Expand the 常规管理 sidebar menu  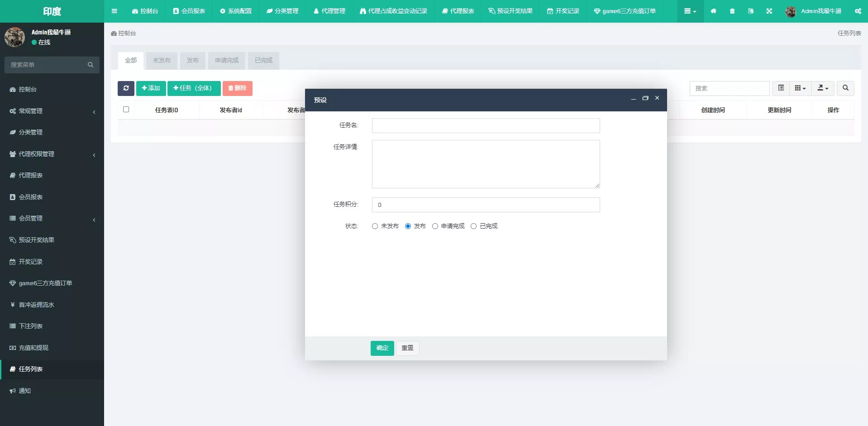tap(52, 111)
